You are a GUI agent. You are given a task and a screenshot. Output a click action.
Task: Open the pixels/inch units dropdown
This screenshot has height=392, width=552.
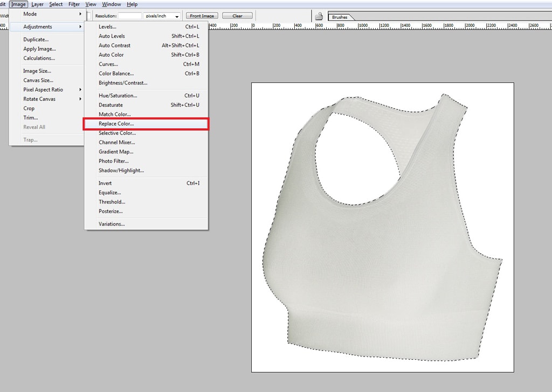coord(162,16)
